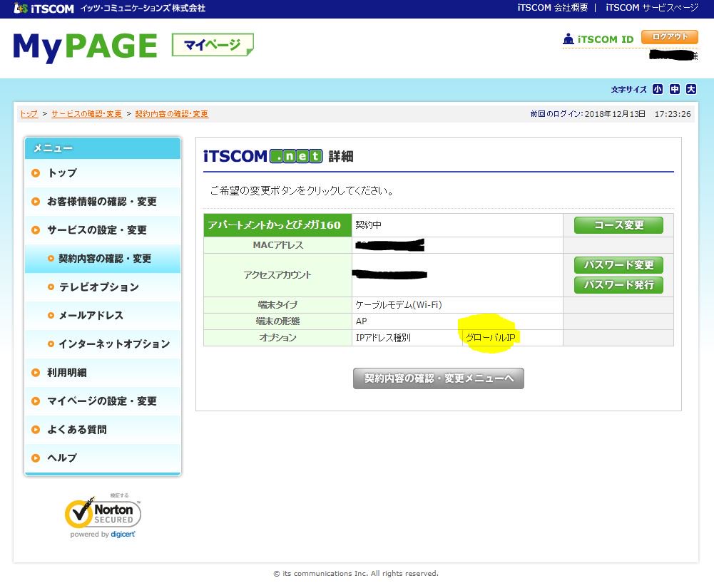Log out with the ログアウト button
Screen dimensions: 714x588
click(x=669, y=37)
